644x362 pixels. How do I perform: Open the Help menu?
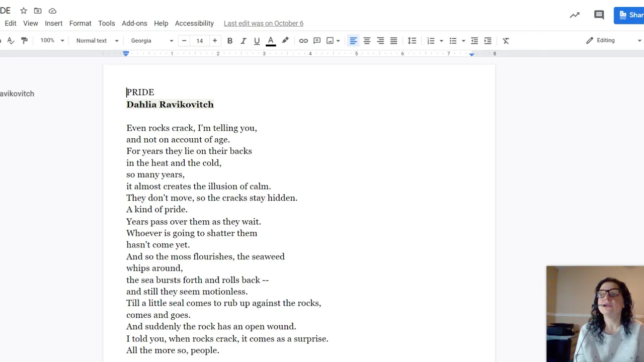coord(161,23)
